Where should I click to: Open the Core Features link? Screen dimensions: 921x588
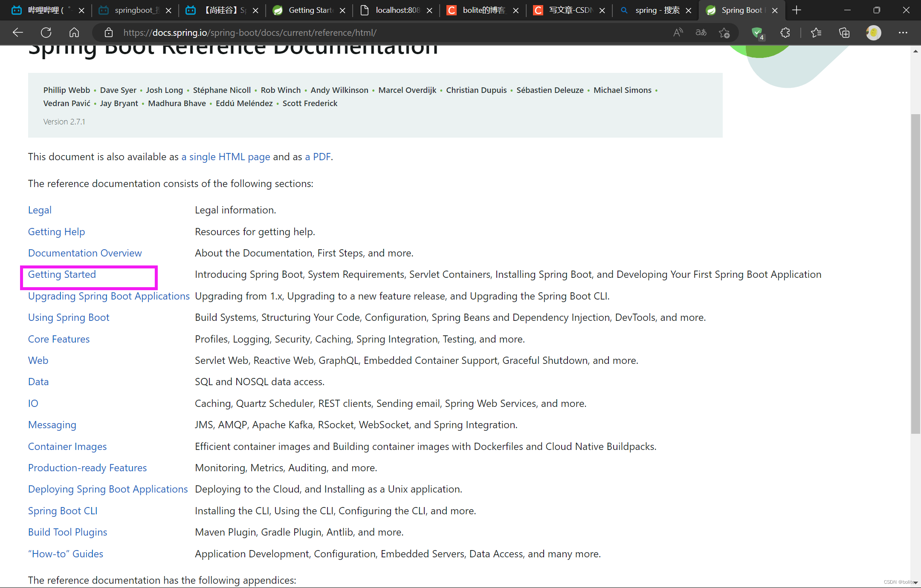tap(59, 339)
